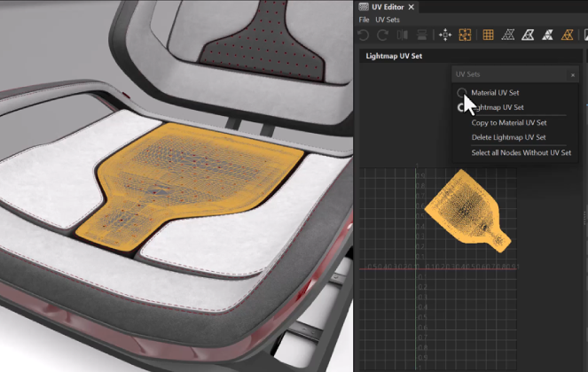Select the Lightmap UV Set radio button
588x372 pixels.
(x=461, y=107)
